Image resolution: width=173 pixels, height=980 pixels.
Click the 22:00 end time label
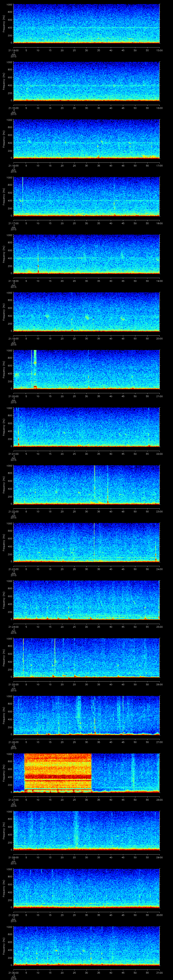click(159, 454)
